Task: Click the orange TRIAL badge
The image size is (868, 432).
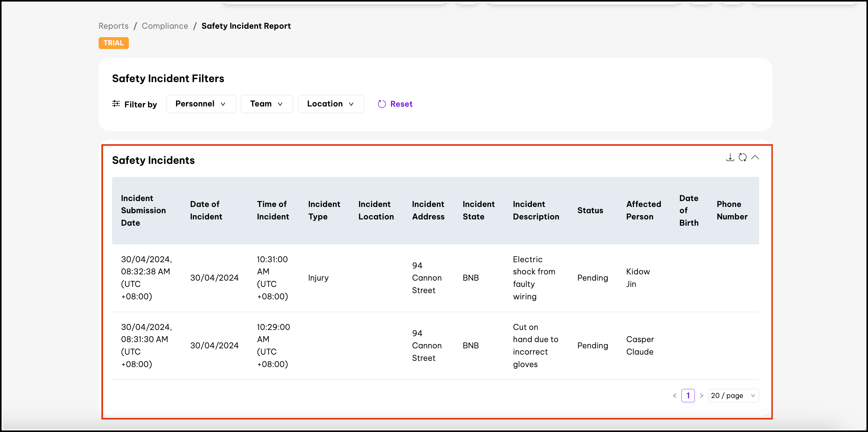Action: pyautogui.click(x=114, y=43)
